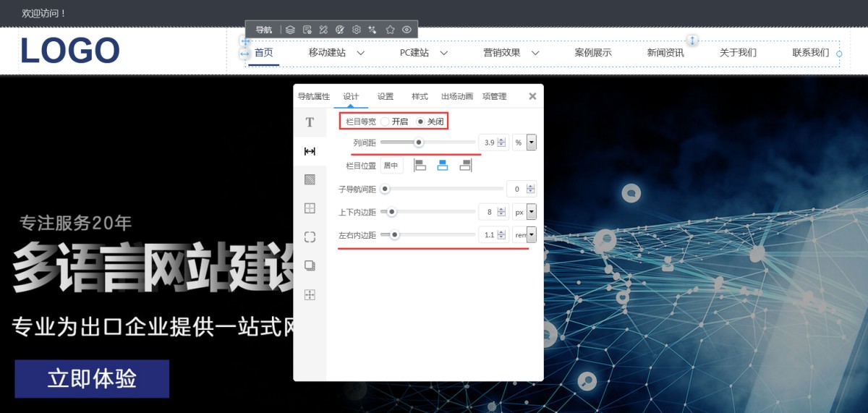Image resolution: width=868 pixels, height=413 pixels.
Task: Open the palette style icon in toolbar
Action: tap(340, 30)
